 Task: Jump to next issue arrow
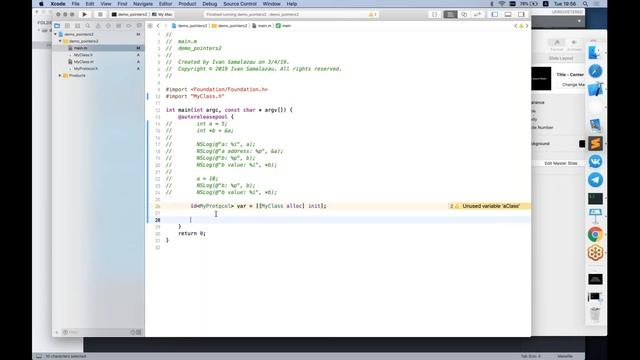click(x=527, y=26)
